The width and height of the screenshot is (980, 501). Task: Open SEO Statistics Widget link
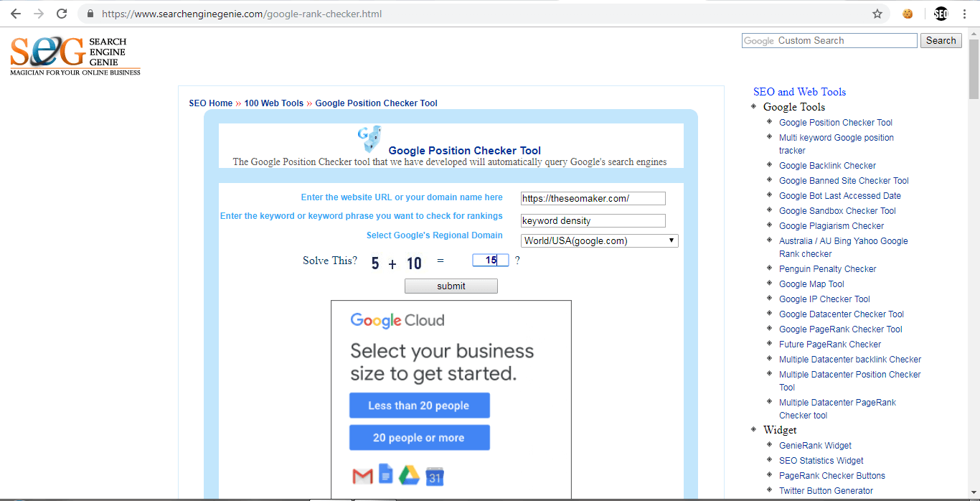pyautogui.click(x=821, y=461)
